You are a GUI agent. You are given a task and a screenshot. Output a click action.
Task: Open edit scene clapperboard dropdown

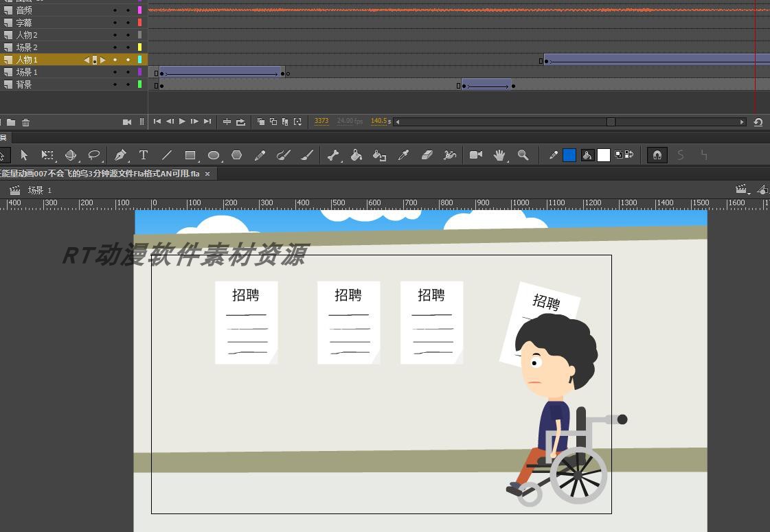(x=742, y=189)
